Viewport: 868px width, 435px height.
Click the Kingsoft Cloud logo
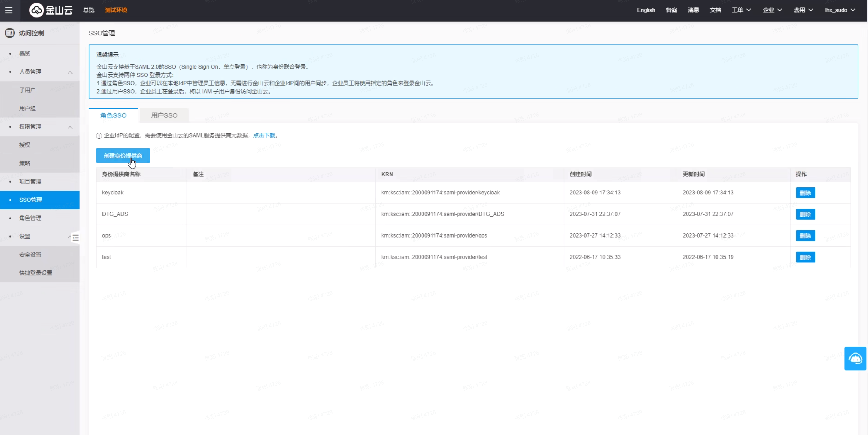pos(51,10)
